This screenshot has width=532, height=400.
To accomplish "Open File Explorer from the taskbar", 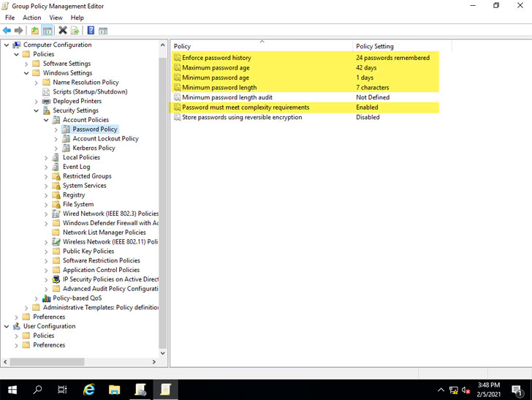I will pyautogui.click(x=114, y=390).
